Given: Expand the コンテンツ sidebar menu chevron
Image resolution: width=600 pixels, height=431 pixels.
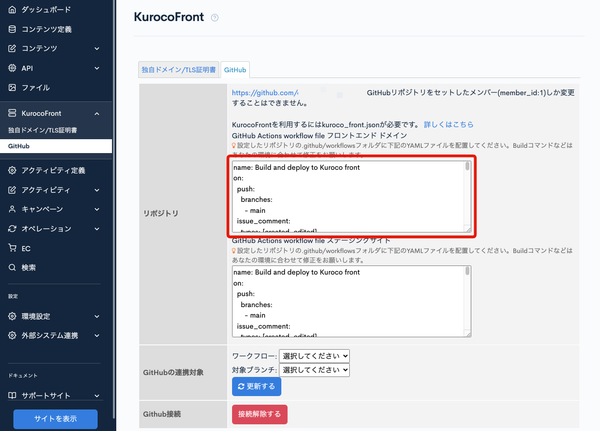Looking at the screenshot, I should (x=97, y=49).
